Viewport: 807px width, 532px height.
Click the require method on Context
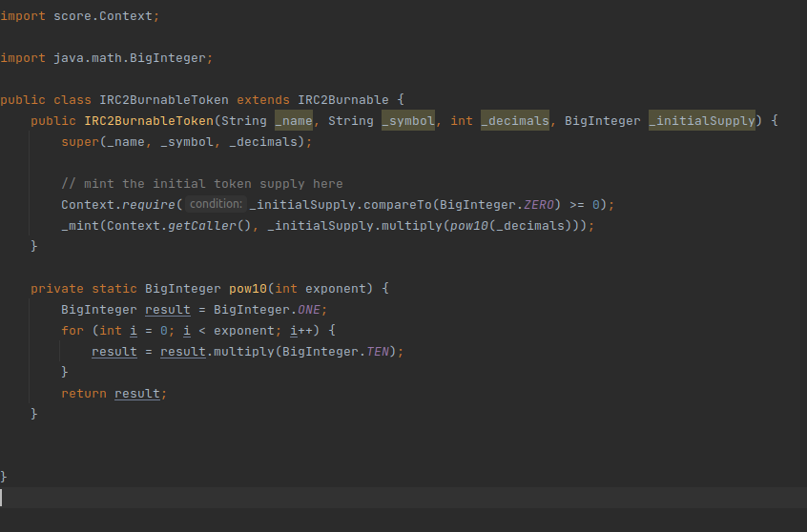pyautogui.click(x=148, y=204)
